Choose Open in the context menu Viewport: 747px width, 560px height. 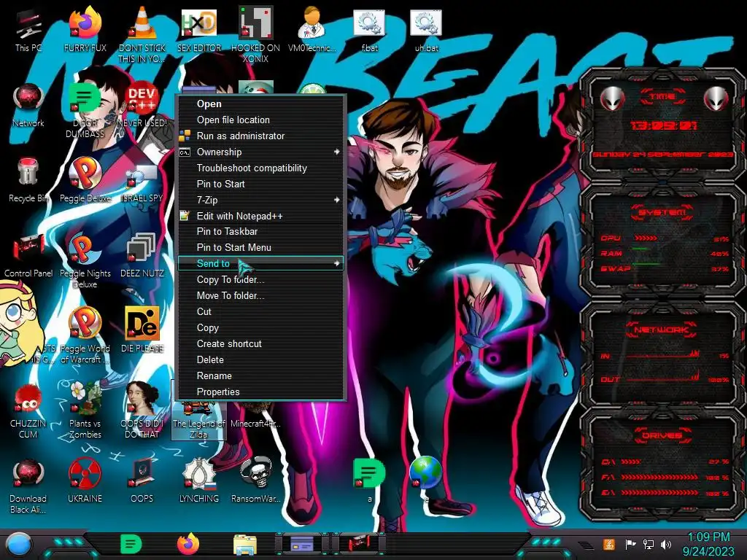pos(260,104)
